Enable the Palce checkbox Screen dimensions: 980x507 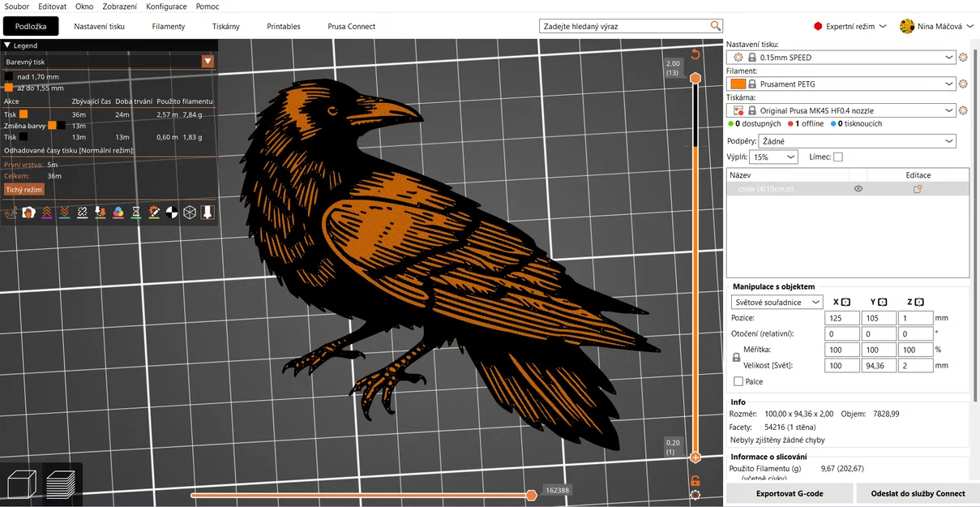[x=738, y=381]
